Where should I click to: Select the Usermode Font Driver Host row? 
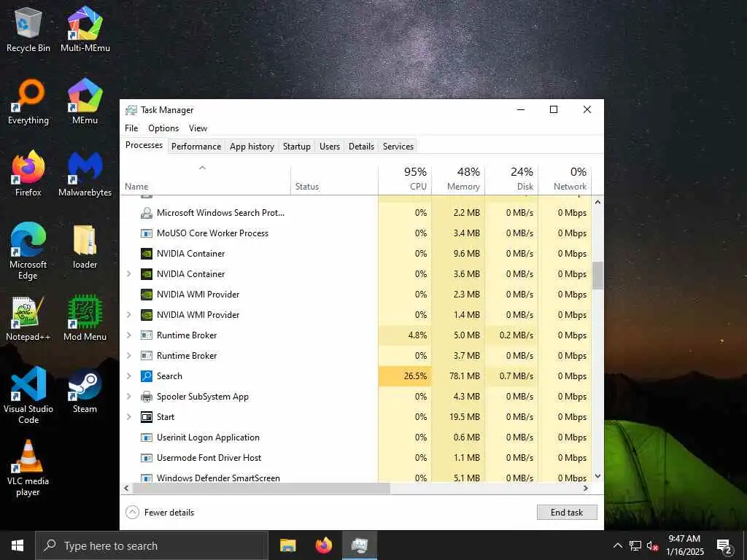[x=356, y=458]
